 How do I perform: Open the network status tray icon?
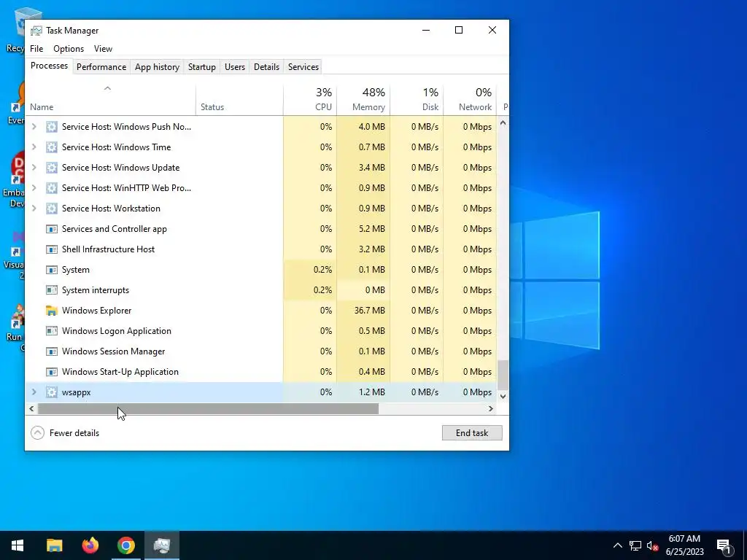[x=635, y=545]
